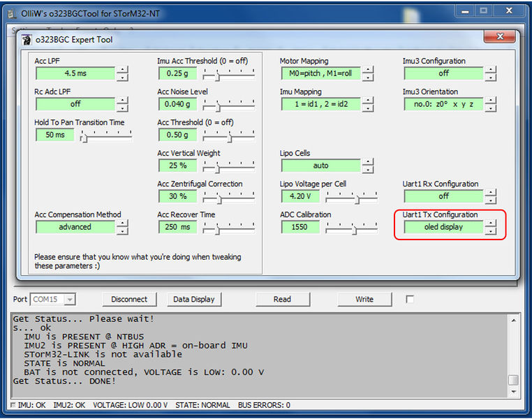Click down arrow of Acc LPF spinner
Image resolution: width=532 pixels, height=419 pixels.
(x=122, y=78)
